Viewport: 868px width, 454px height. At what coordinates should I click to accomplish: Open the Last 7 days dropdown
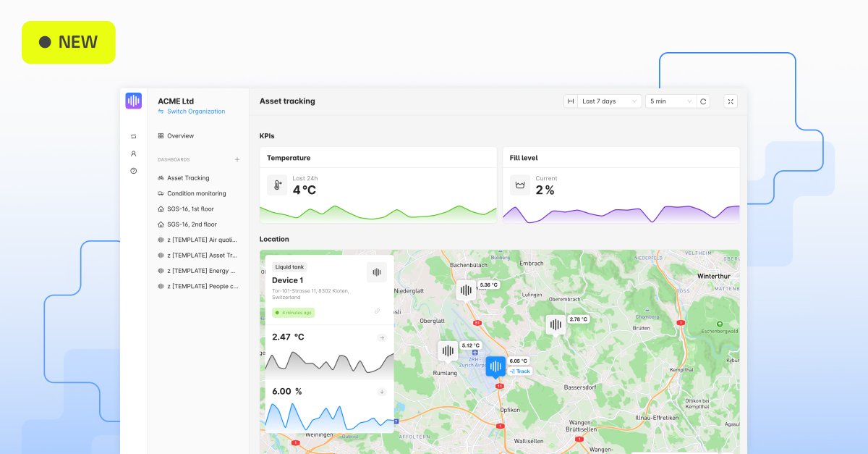(x=609, y=101)
